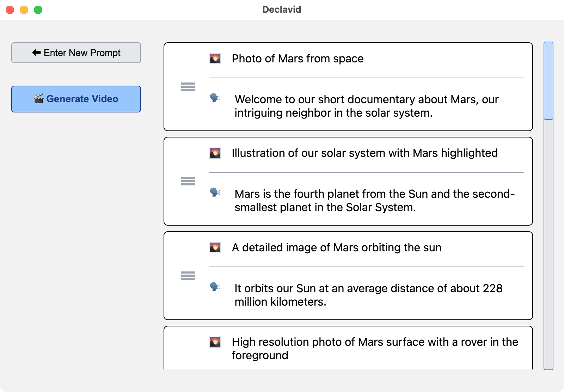
Task: Edit text A detailed image of Mars orbiting the sun
Action: [337, 247]
